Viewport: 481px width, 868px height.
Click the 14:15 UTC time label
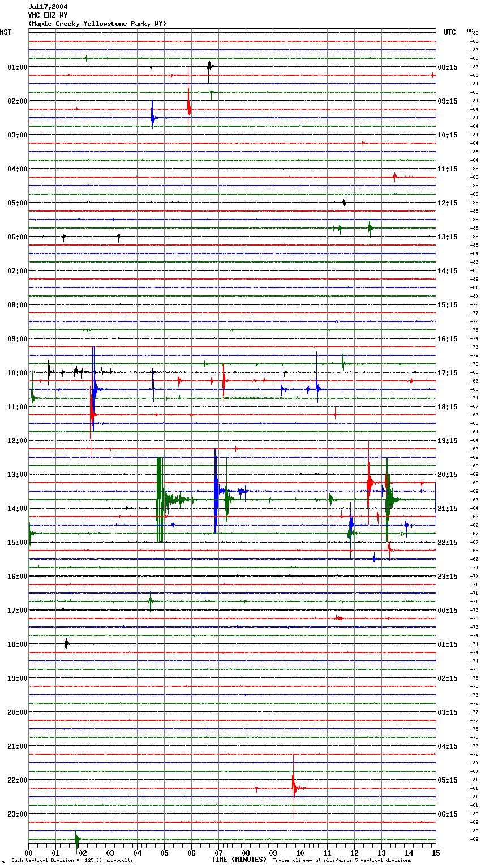[448, 271]
